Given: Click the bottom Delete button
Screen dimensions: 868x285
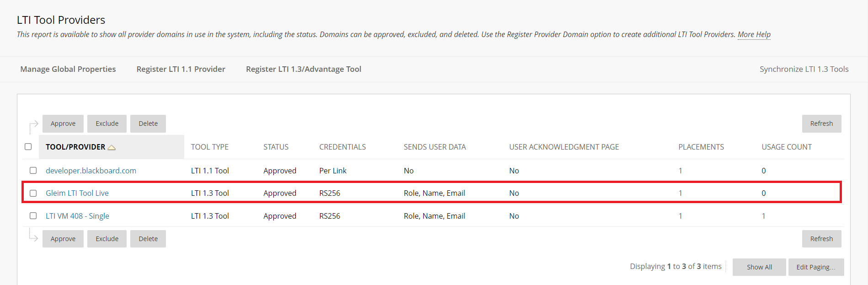Looking at the screenshot, I should click(x=148, y=239).
